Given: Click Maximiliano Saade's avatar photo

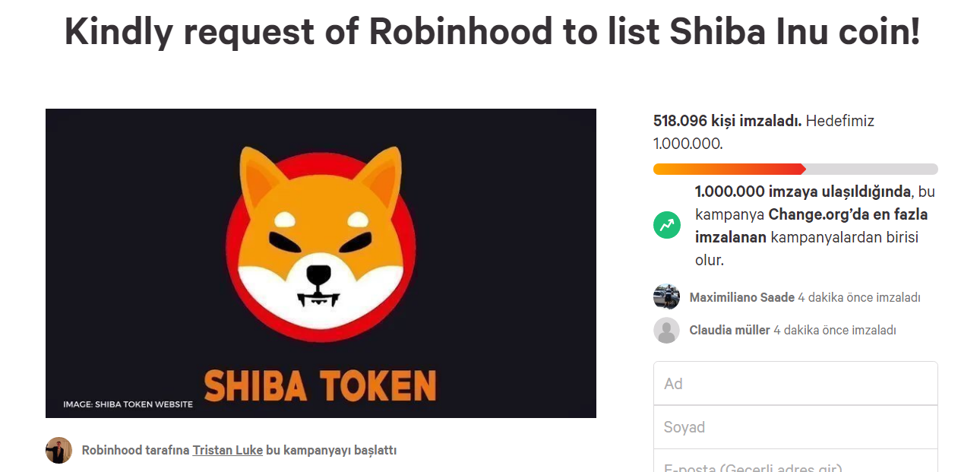Looking at the screenshot, I should (666, 297).
